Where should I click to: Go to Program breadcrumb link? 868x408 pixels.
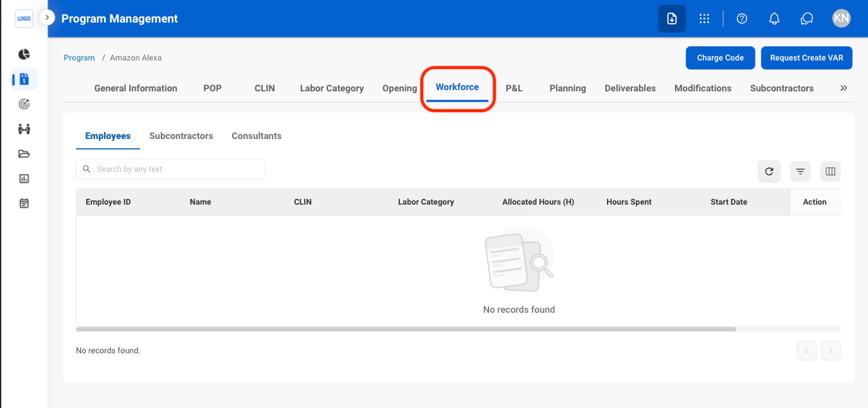[79, 58]
